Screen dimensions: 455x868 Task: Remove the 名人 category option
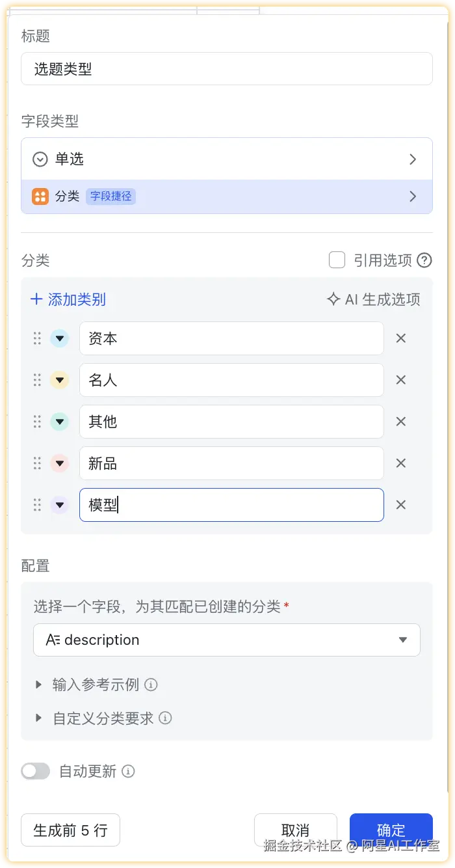coord(401,380)
